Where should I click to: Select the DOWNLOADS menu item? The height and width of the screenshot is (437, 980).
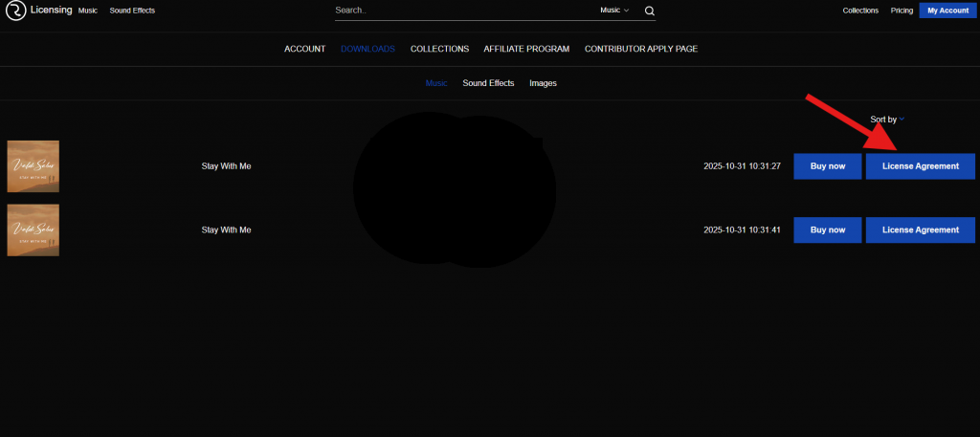367,49
